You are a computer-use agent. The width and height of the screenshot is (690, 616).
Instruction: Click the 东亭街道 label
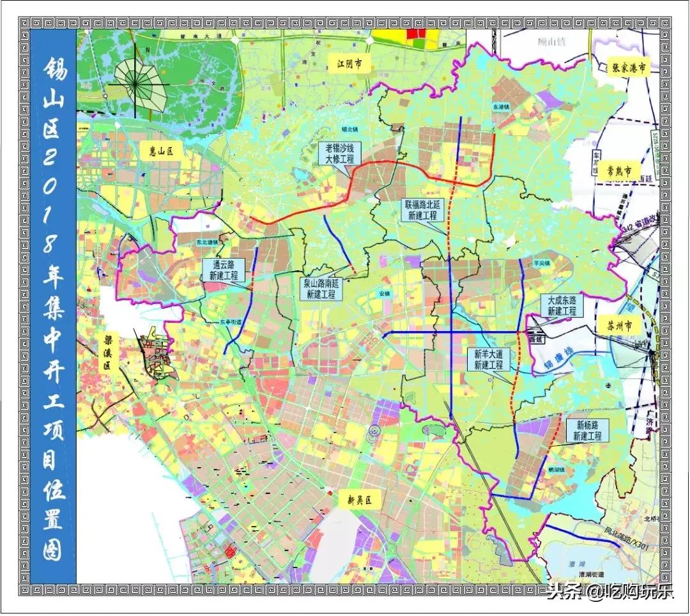[x=231, y=321]
